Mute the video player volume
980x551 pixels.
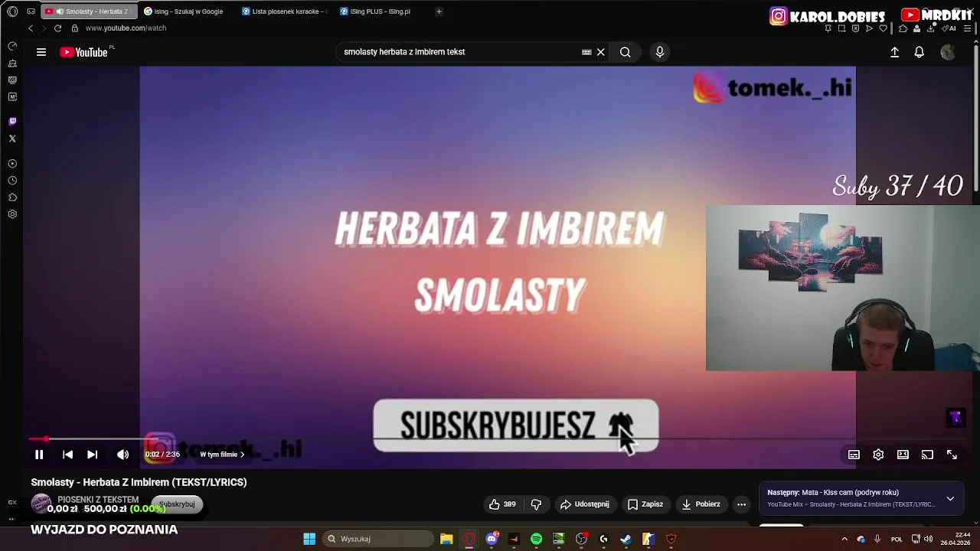click(122, 455)
